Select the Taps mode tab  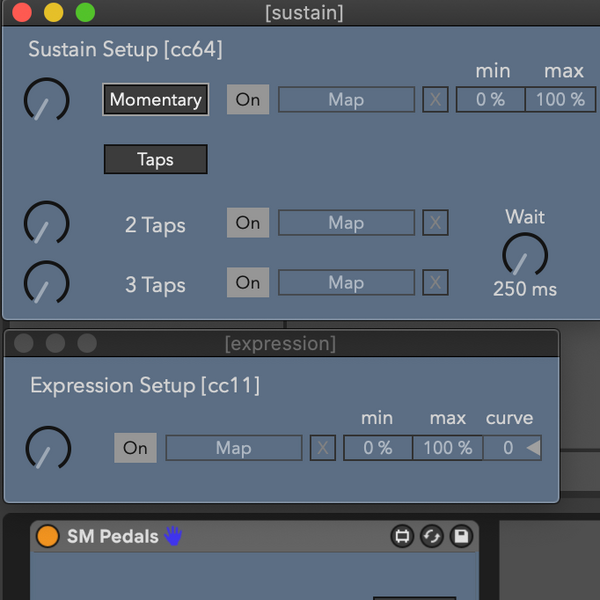[156, 160]
